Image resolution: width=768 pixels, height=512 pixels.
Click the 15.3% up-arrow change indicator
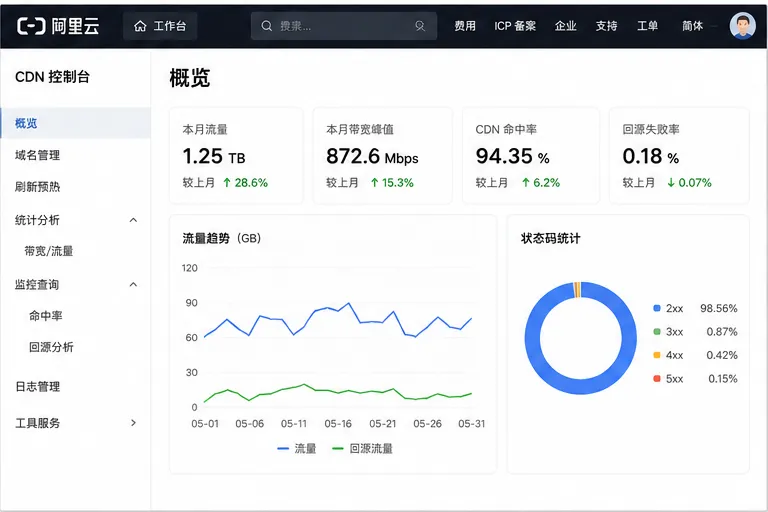392,183
